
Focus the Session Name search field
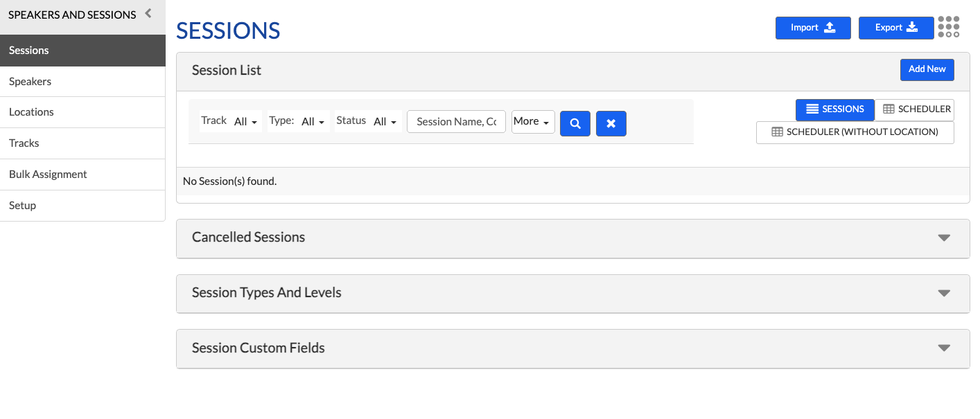click(456, 122)
